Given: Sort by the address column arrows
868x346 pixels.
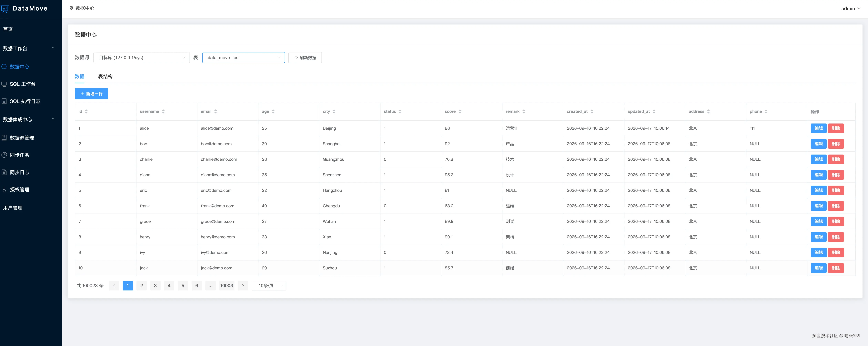Looking at the screenshot, I should 709,112.
